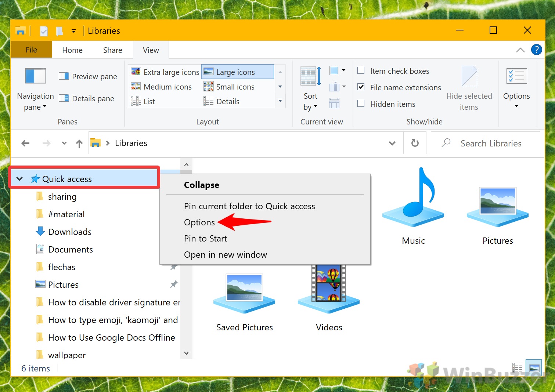Click Size all columns to fit icon
The width and height of the screenshot is (555, 392).
[x=334, y=104]
